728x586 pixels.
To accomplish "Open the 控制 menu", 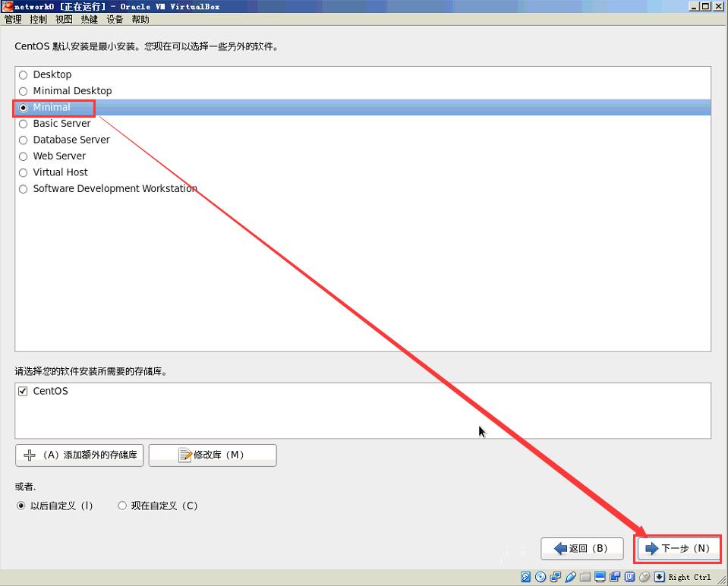I will click(38, 20).
